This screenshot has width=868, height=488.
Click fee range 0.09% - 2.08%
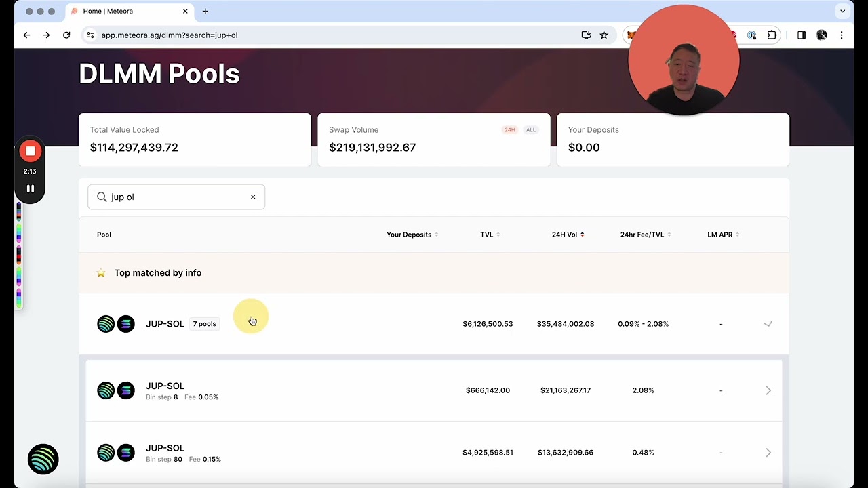click(x=643, y=324)
